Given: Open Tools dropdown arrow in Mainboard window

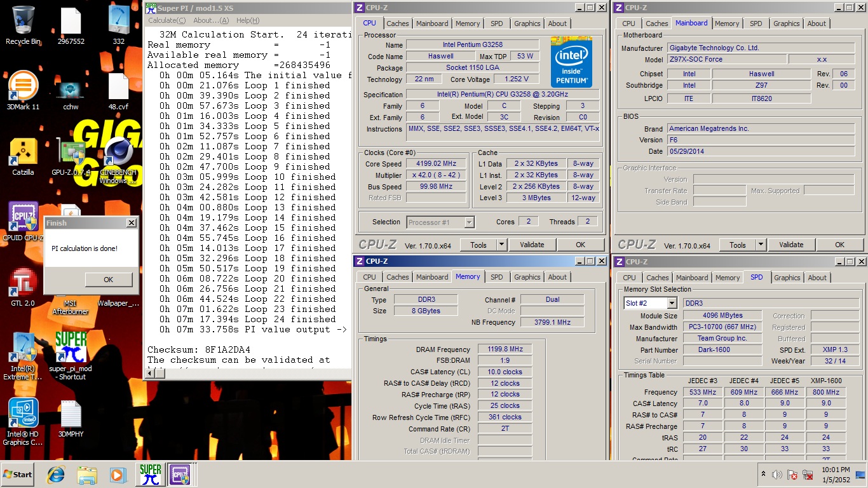Looking at the screenshot, I should [761, 245].
